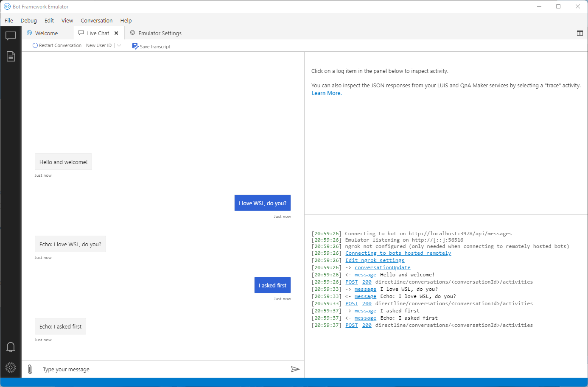
Task: Click the Save transcript label
Action: 155,47
